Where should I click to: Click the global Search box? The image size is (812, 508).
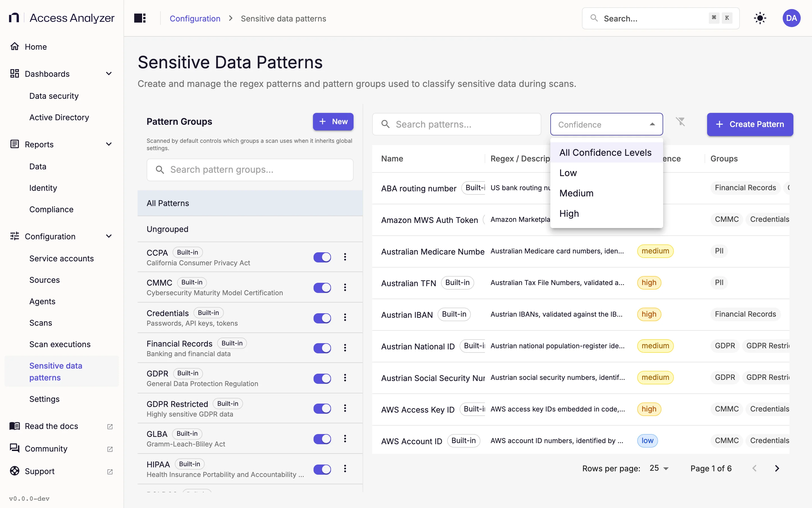point(660,18)
